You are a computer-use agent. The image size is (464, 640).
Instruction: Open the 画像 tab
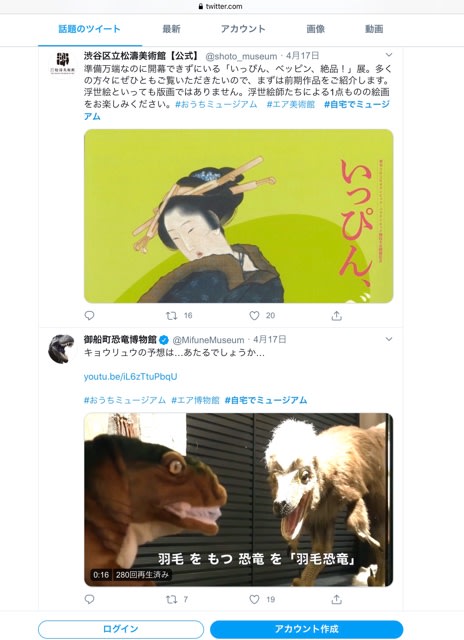coord(315,29)
